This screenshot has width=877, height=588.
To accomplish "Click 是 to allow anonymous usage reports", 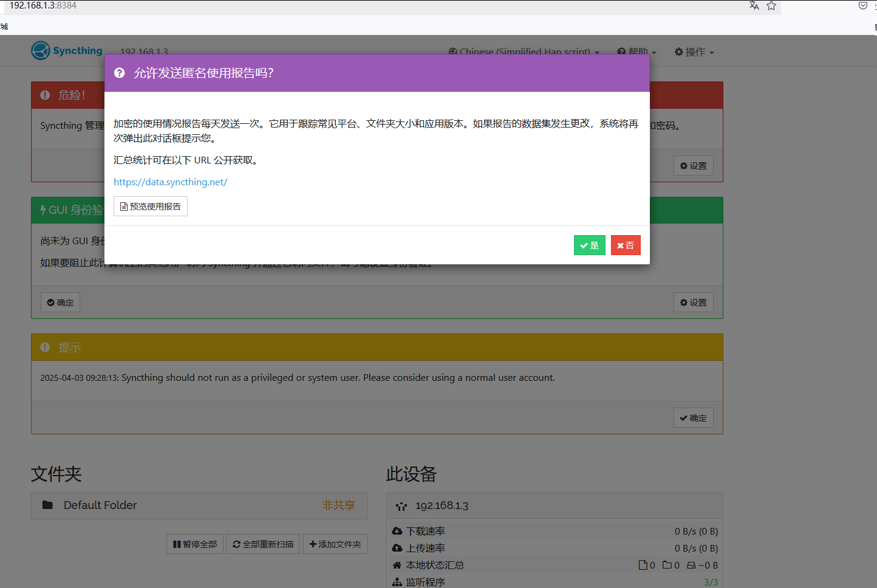I will (x=589, y=245).
